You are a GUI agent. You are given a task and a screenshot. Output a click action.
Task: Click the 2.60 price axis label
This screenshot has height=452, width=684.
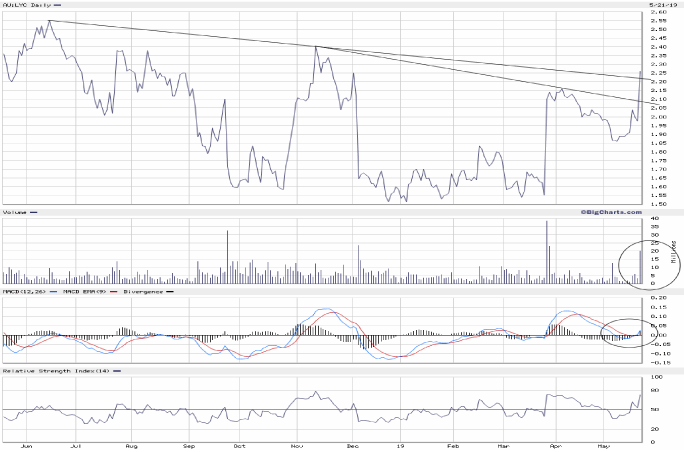pyautogui.click(x=659, y=13)
